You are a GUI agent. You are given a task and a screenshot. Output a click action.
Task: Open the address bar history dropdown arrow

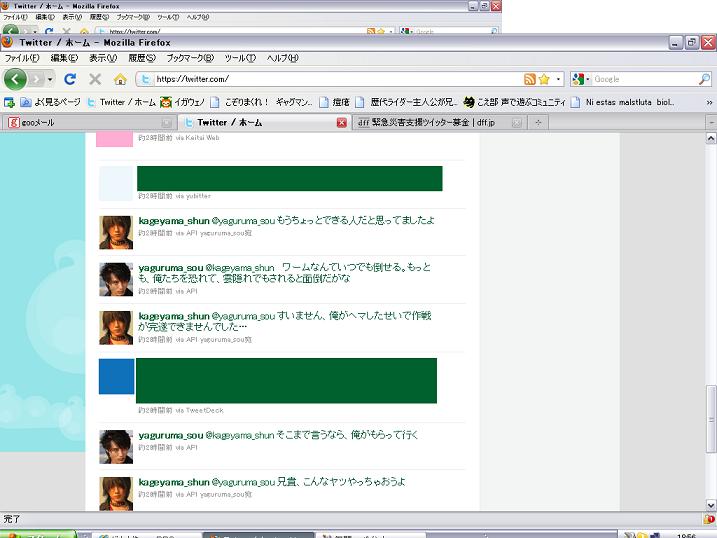558,79
